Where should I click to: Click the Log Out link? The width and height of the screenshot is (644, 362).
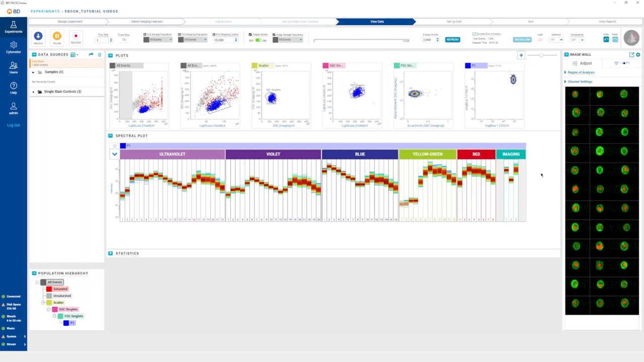click(14, 125)
